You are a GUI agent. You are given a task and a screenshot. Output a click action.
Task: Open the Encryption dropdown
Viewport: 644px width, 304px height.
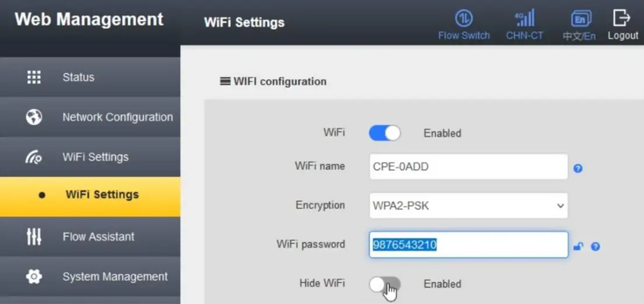tap(469, 205)
